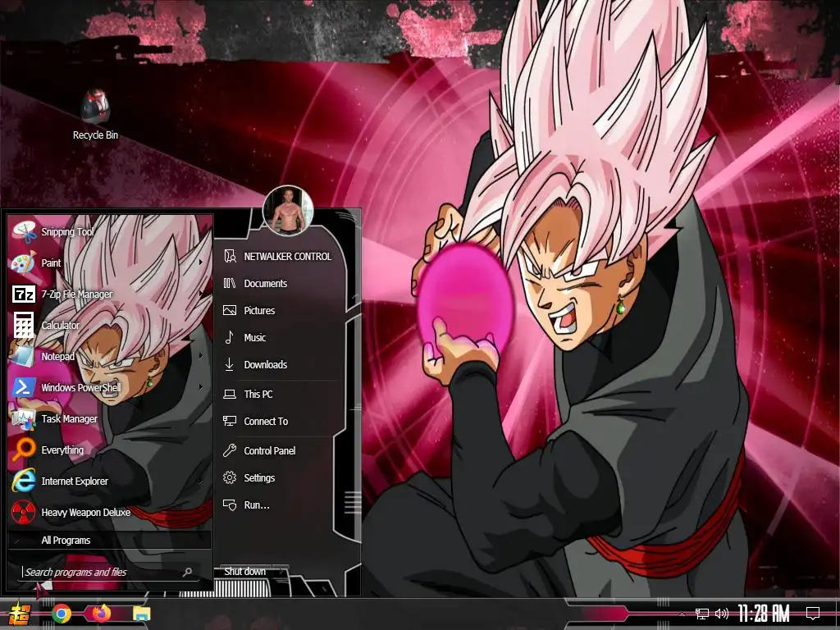
Task: Click the Start button on taskbar
Action: (x=20, y=614)
